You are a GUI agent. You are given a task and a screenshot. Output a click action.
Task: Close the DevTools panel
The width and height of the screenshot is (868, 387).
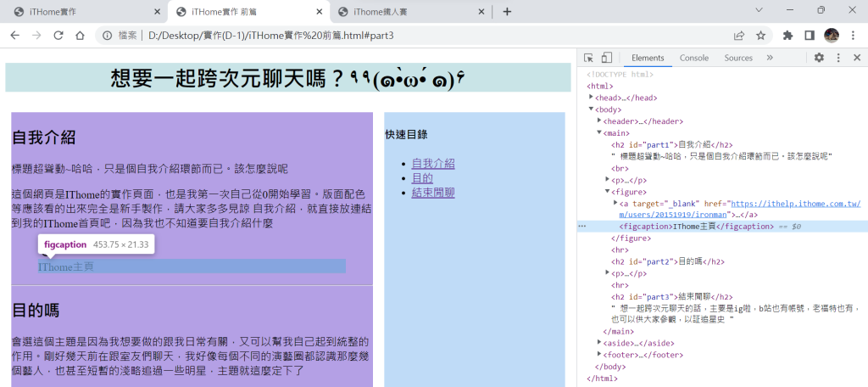tap(856, 58)
